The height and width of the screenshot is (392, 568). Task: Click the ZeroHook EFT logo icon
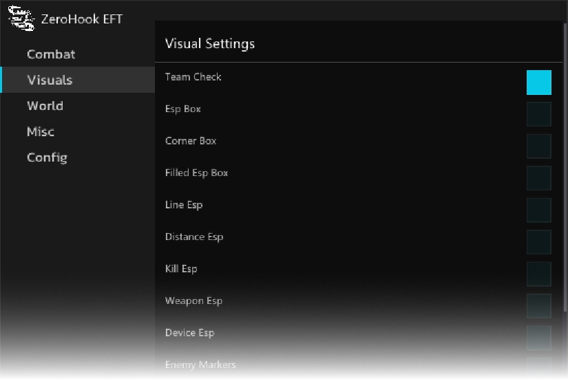coord(21,18)
